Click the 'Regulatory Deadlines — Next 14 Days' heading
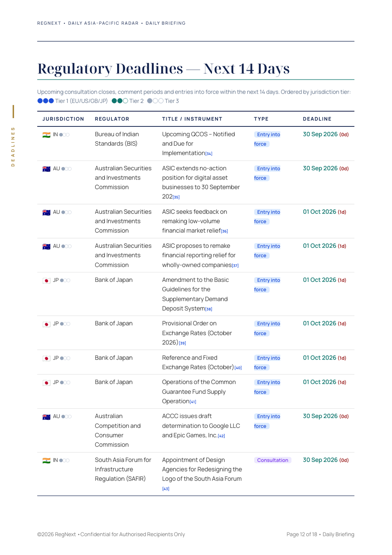Viewport: 392px width, 555px height. coord(163,68)
